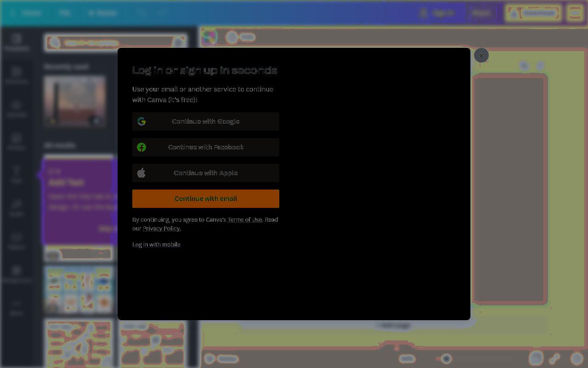Click the template search field
588x368 pixels.
pos(116,43)
